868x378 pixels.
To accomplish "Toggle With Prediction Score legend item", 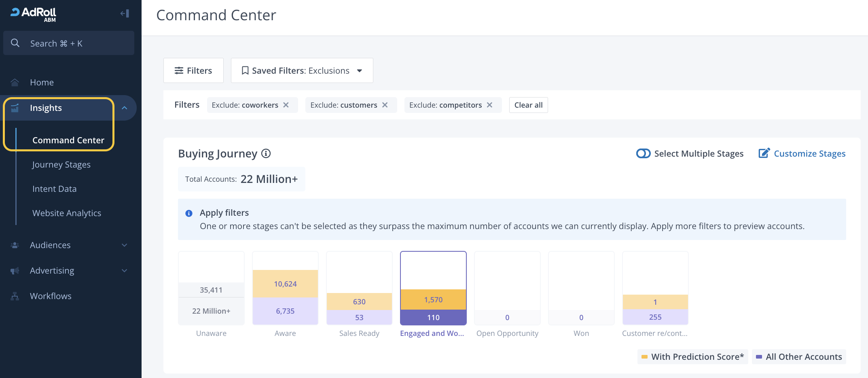I will click(693, 357).
